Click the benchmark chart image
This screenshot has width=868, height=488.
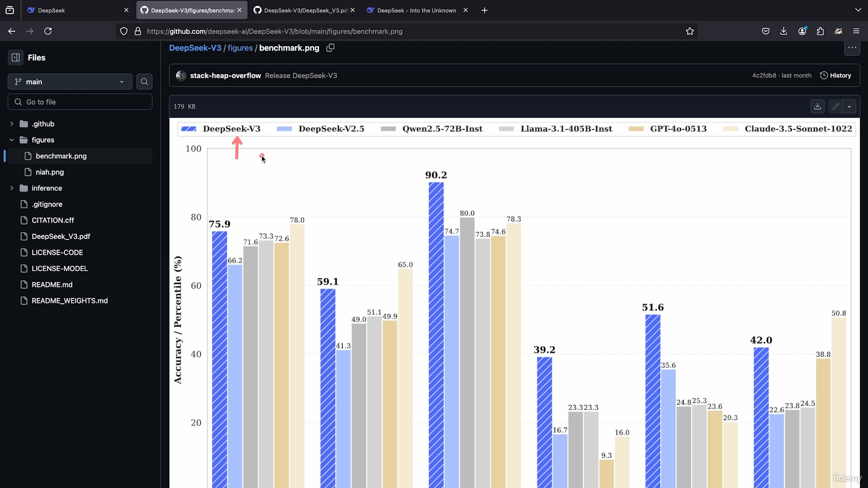(514, 303)
